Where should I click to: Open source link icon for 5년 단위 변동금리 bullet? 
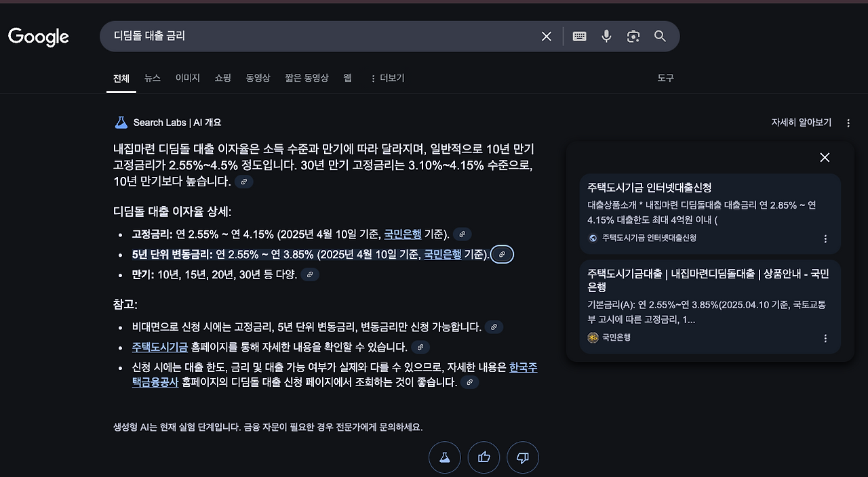(502, 255)
